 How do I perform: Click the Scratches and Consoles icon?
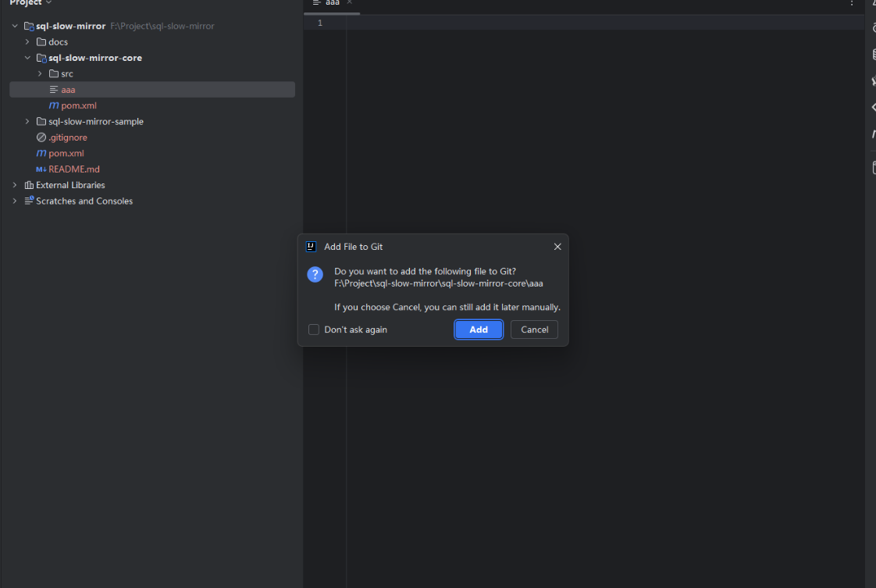click(29, 201)
